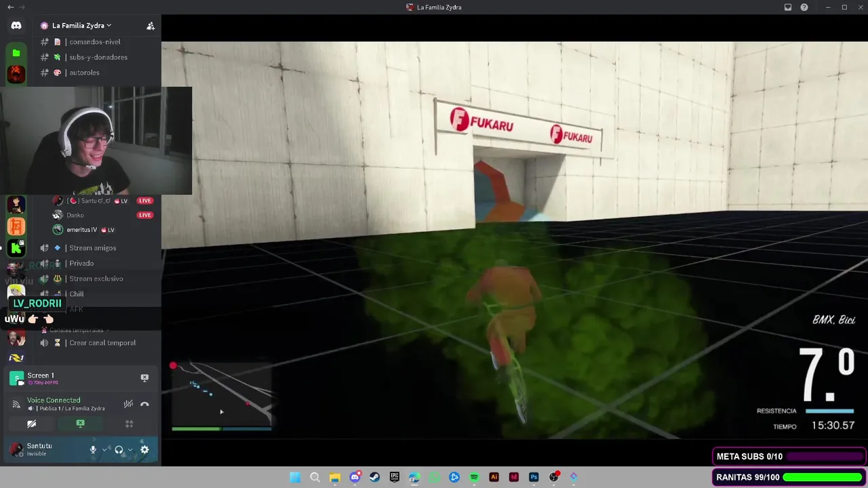Screen dimensions: 868x488
Task: Open the Windows Start menu
Action: tap(295, 477)
